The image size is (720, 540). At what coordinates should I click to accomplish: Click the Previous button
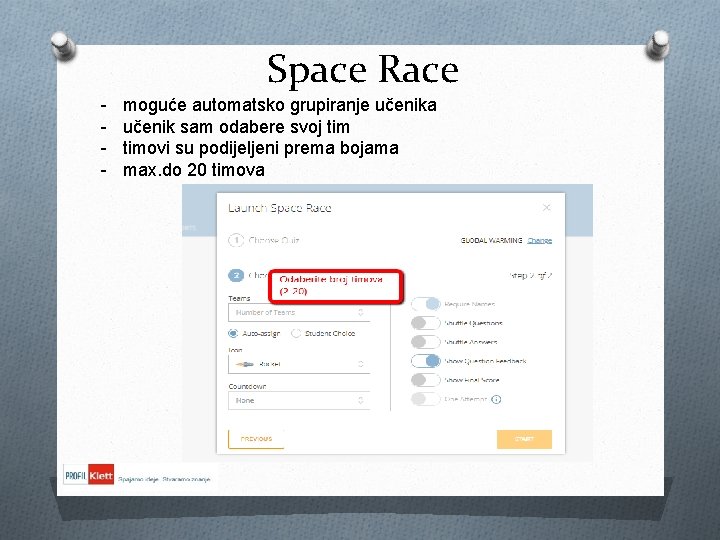coord(256,439)
